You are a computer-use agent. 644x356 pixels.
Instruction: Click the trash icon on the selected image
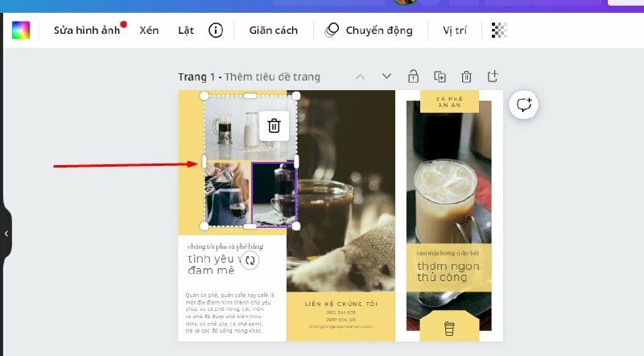coord(274,126)
